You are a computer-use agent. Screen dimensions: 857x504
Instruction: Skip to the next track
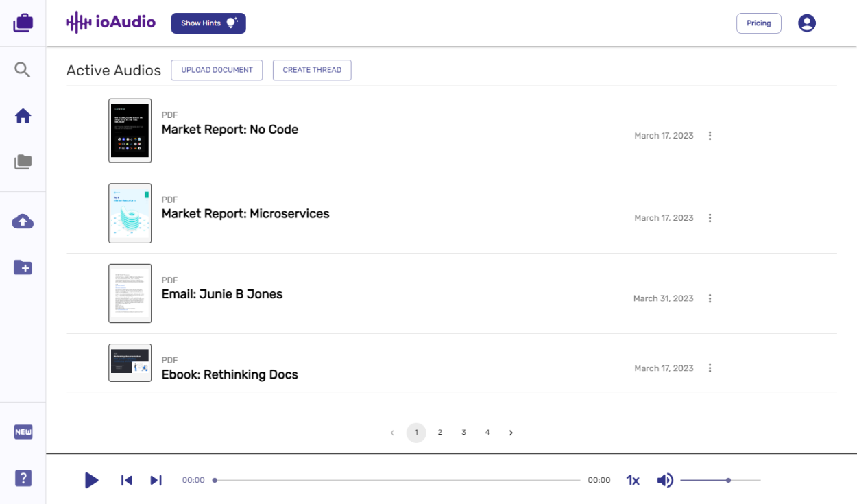point(156,480)
